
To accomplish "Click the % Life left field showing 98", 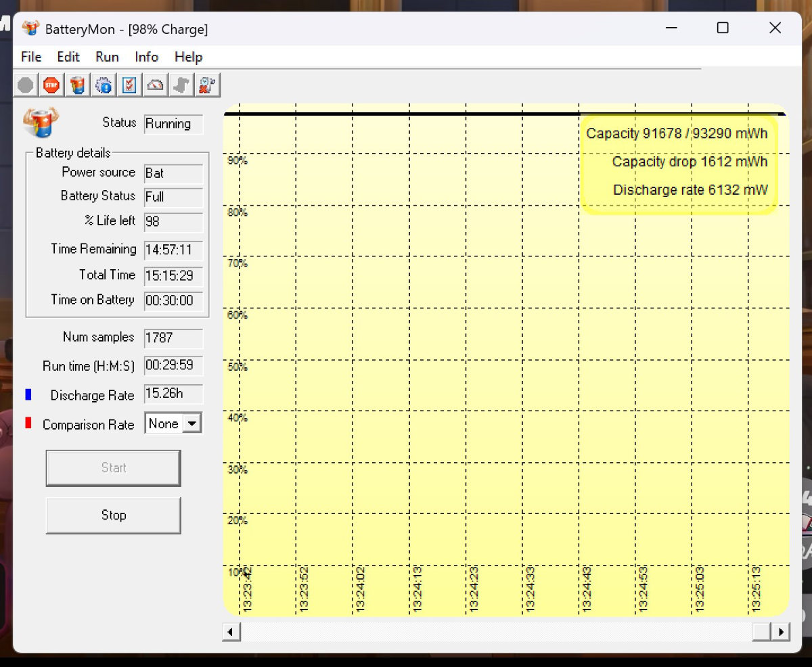I will (x=173, y=222).
